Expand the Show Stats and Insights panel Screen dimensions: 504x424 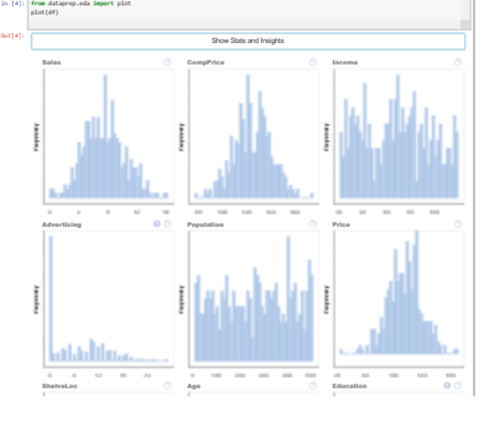click(248, 41)
